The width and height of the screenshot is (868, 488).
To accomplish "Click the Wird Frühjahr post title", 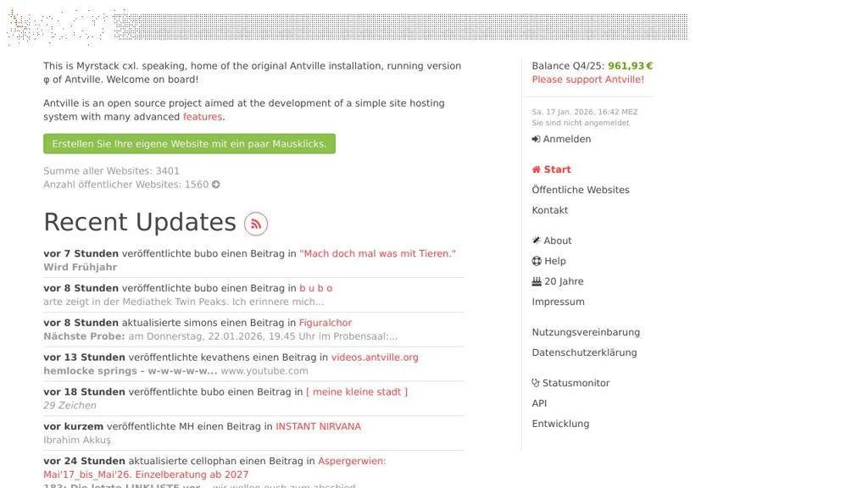I will point(81,267).
